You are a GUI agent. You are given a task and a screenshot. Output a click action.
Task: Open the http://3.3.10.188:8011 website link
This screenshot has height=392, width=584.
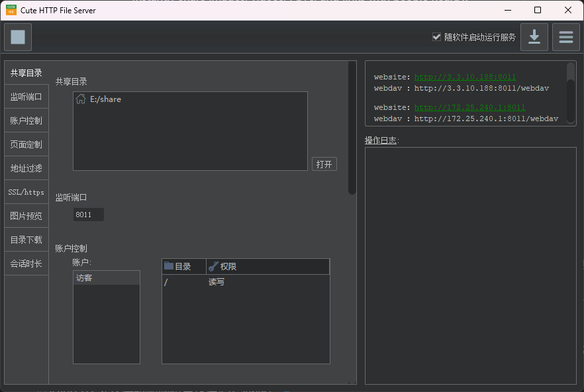click(465, 77)
